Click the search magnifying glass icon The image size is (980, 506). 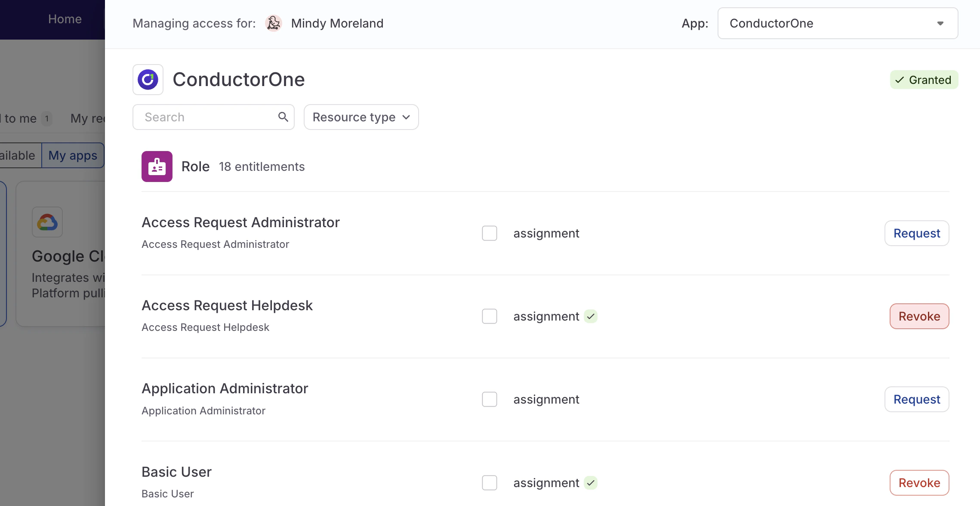point(283,117)
